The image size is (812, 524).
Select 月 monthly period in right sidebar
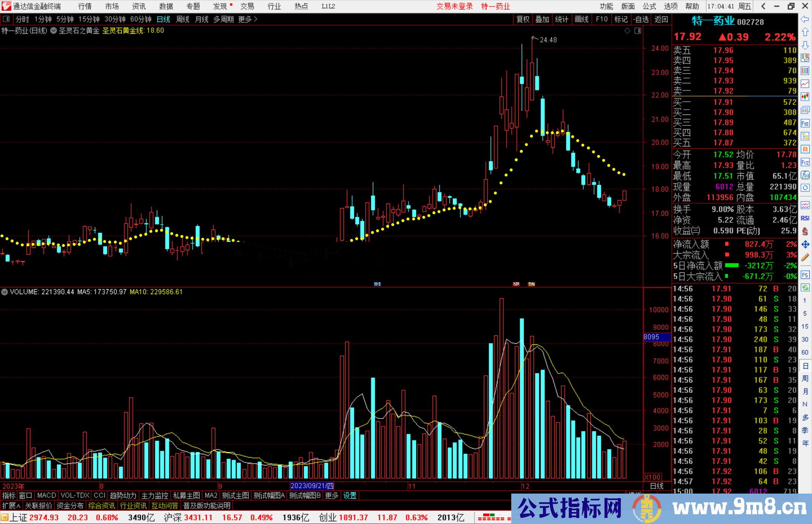coord(804,391)
